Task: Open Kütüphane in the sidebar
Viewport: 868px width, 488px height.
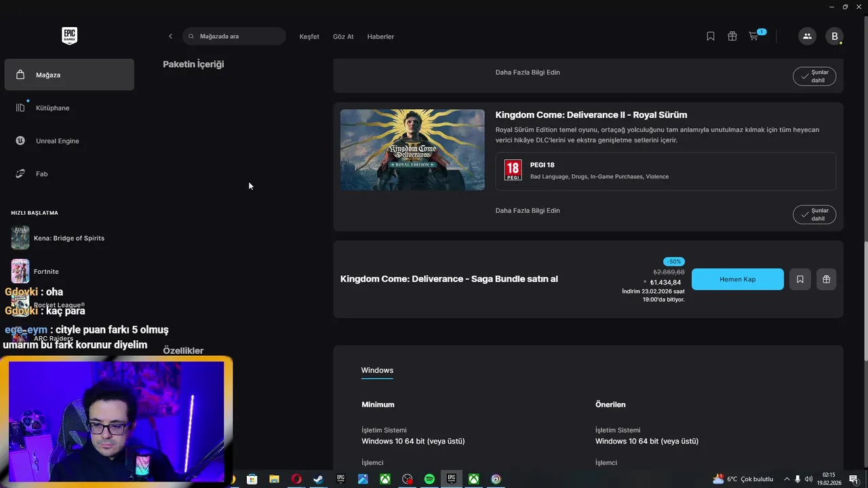Action: (x=69, y=108)
